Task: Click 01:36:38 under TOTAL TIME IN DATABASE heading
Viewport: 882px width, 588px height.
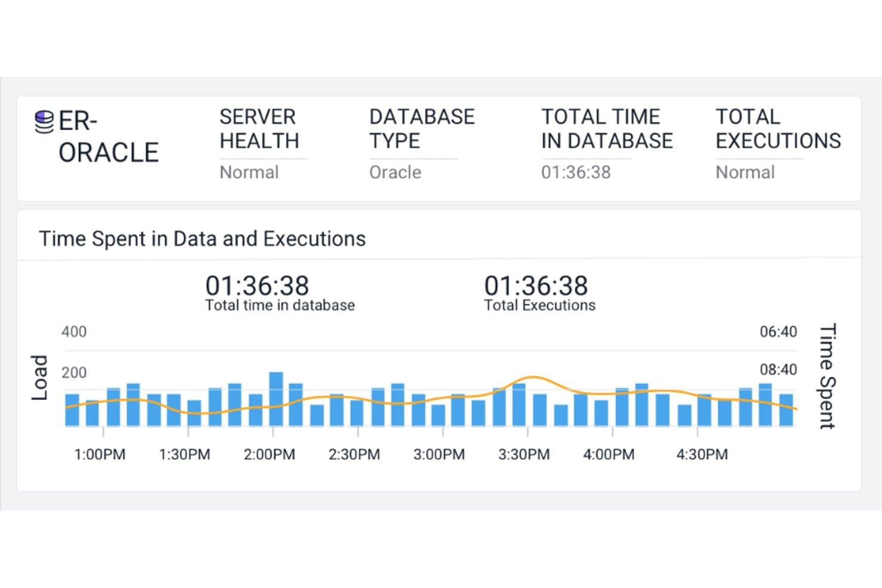Action: 576,172
